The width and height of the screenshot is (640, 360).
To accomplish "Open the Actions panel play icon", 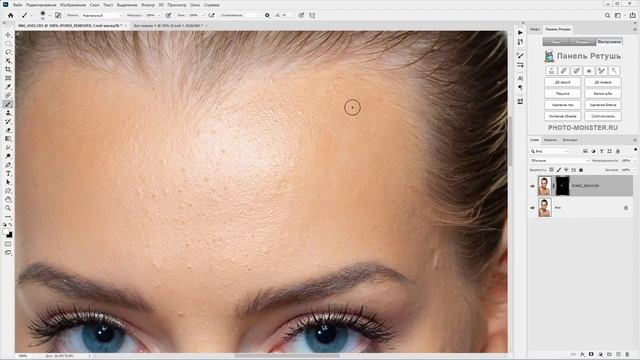I will point(520,33).
